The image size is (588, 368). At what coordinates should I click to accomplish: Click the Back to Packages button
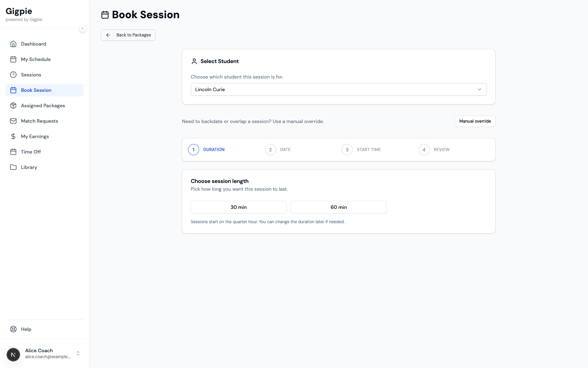[x=128, y=35]
